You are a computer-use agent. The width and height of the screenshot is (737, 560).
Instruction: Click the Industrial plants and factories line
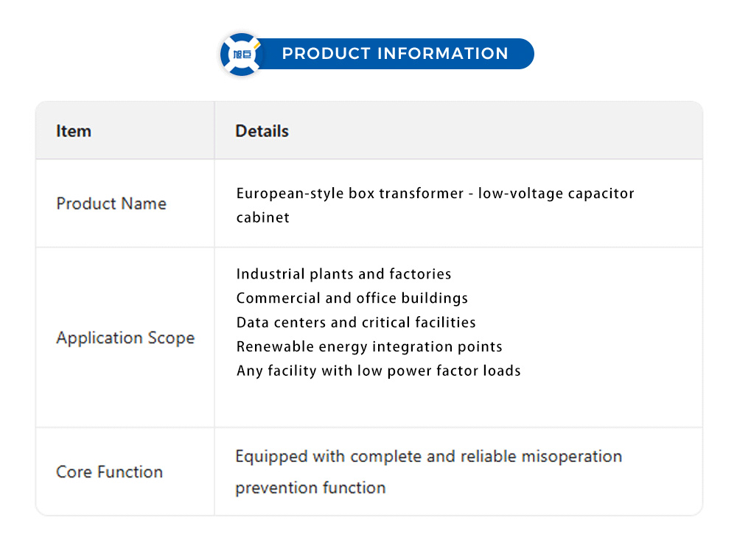tap(343, 274)
